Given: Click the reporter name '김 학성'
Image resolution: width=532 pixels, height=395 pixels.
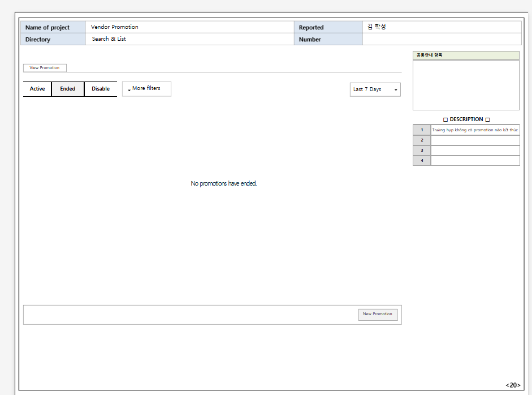Looking at the screenshot, I should (377, 27).
